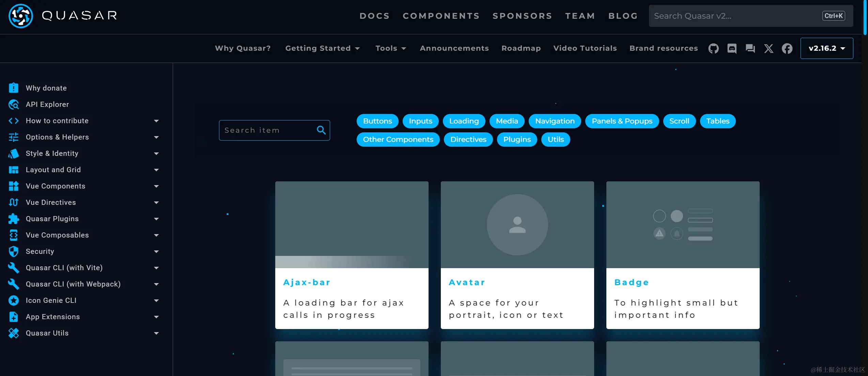Click the Quasar logo
The width and height of the screenshot is (868, 376).
tap(21, 16)
